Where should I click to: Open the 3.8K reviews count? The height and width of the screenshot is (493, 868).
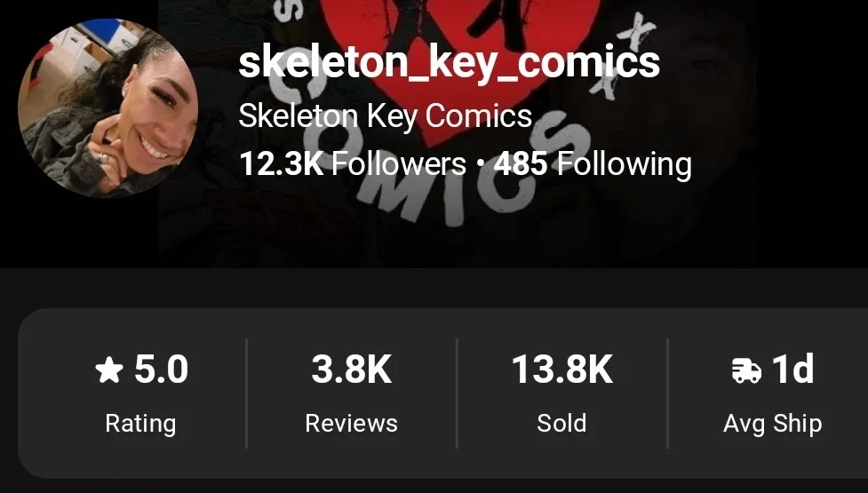click(x=352, y=370)
